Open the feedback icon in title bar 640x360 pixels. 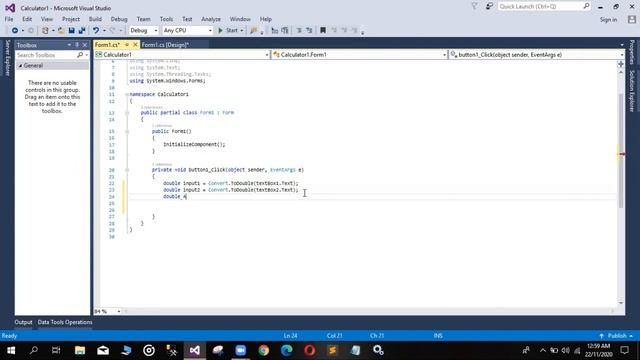(x=489, y=7)
